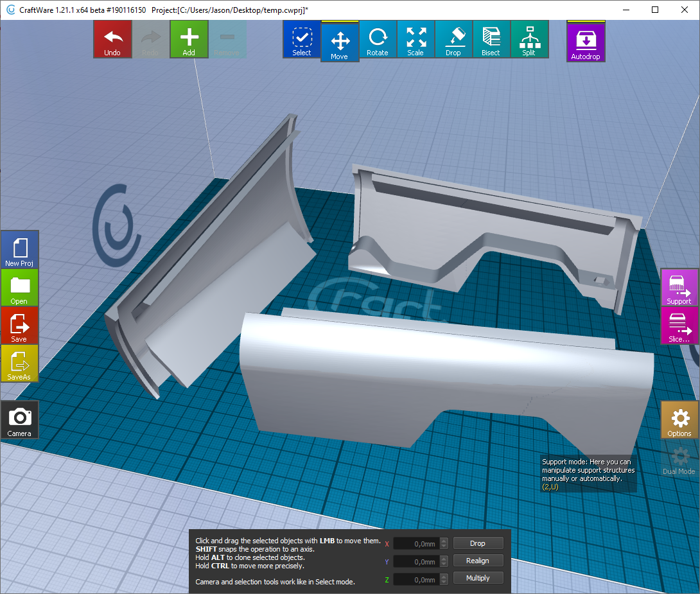Choose the Rotate tool

pos(378,39)
